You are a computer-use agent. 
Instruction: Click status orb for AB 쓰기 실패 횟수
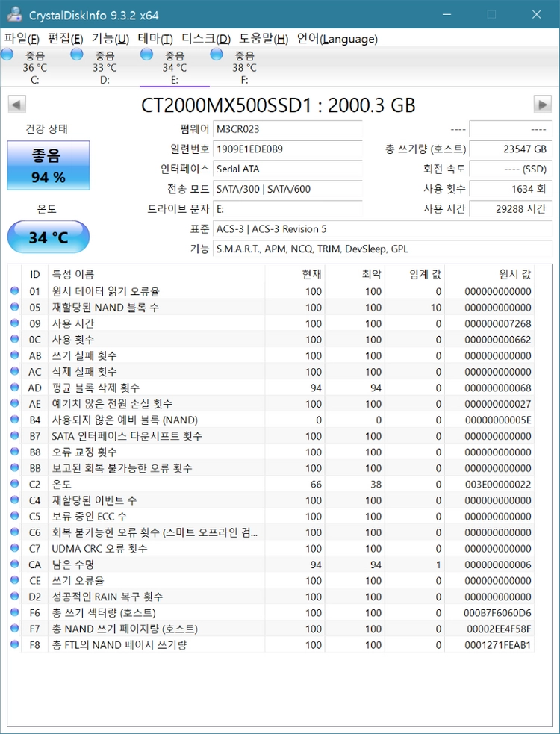[14, 355]
